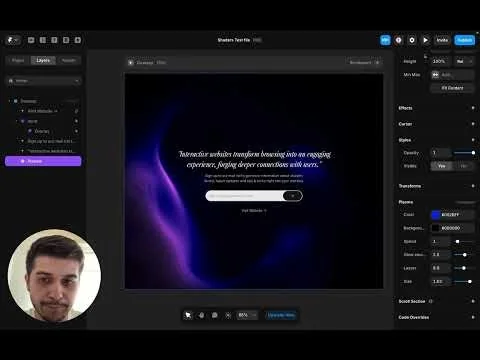Click the dark submit button in email form
Viewport: 480px width, 360px height.
[293, 196]
